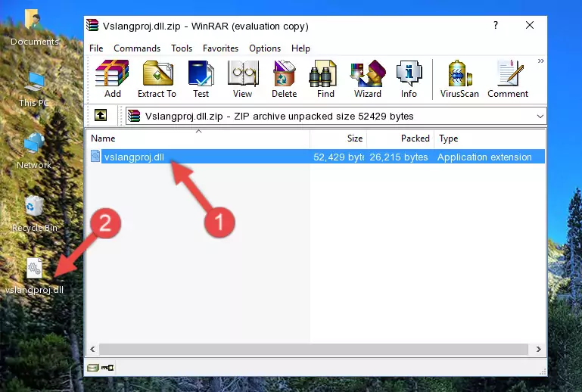Click the key password status bar icon
The width and height of the screenshot is (582, 392).
107,368
